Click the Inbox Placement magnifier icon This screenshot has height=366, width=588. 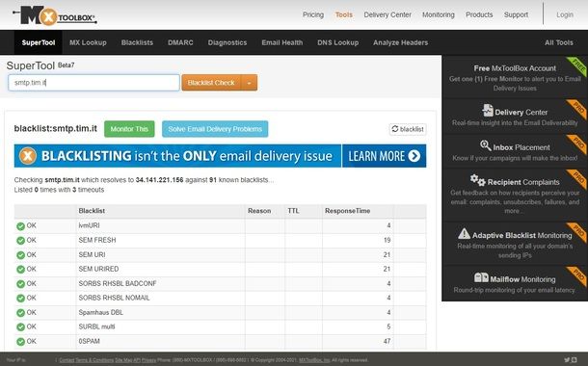(486, 145)
